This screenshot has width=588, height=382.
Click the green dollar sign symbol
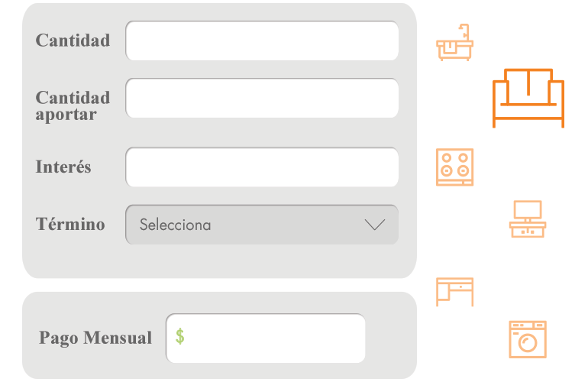180,336
